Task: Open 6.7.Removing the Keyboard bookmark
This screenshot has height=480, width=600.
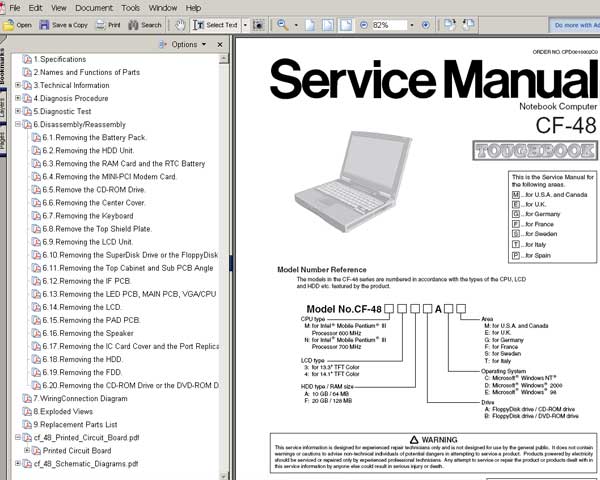Action: tap(88, 216)
